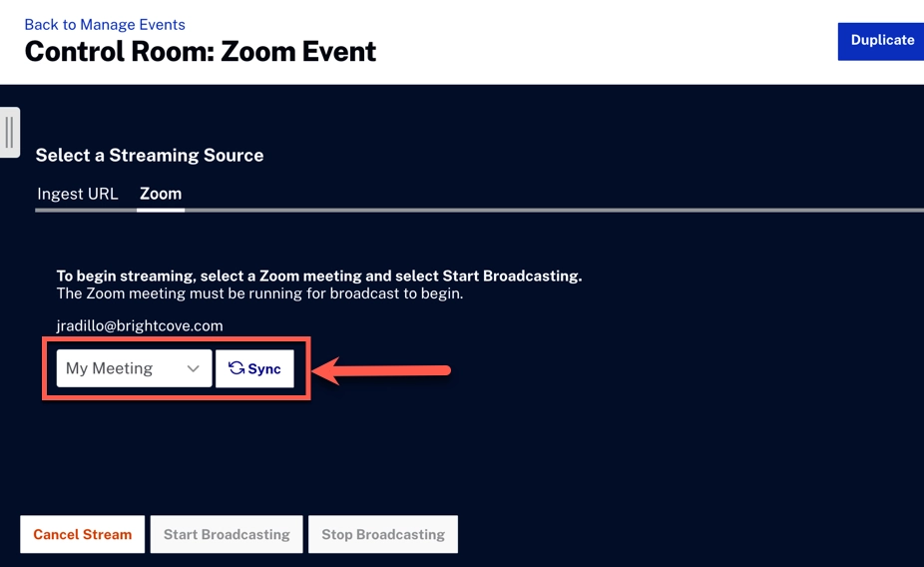The height and width of the screenshot is (567, 924).
Task: Click the My Meeting text in selector
Action: [x=109, y=368]
